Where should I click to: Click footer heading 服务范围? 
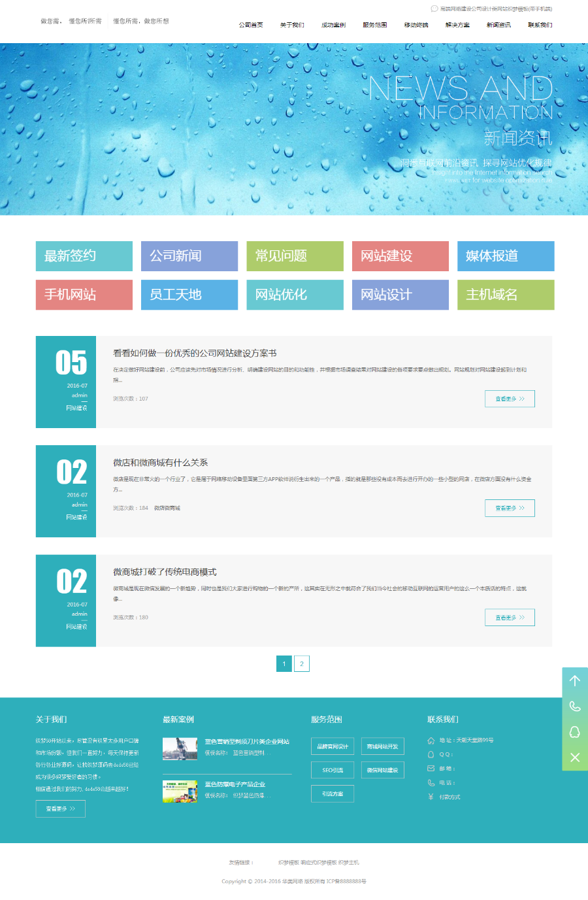pos(327,720)
